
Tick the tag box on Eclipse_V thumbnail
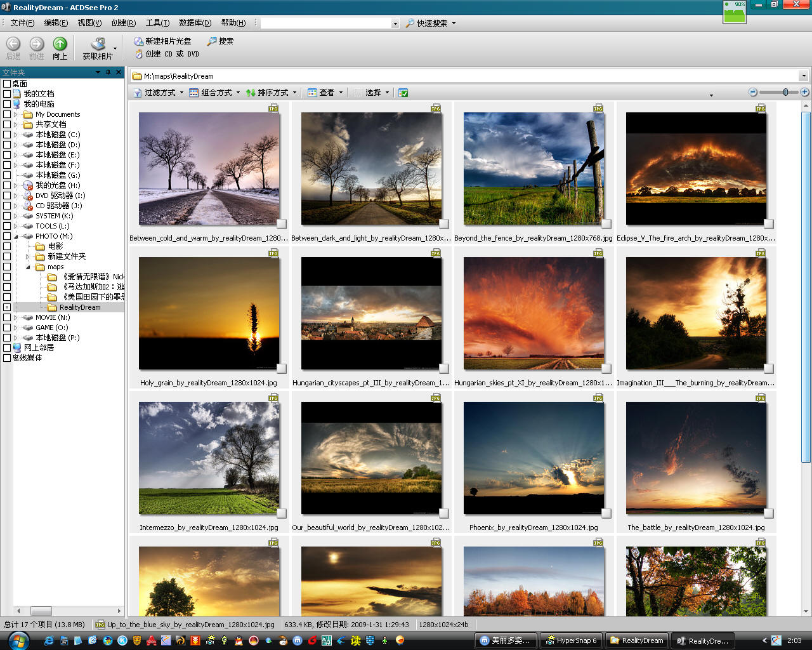pyautogui.click(x=769, y=224)
